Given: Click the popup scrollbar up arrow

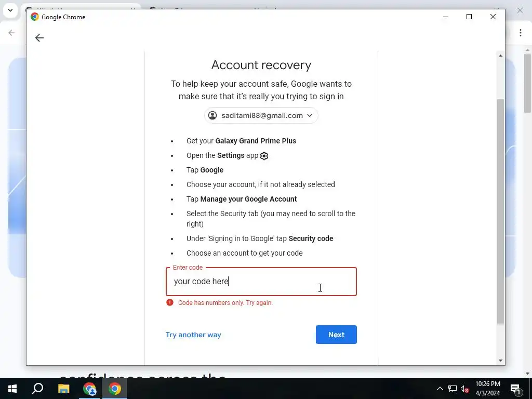Looking at the screenshot, I should click(500, 56).
